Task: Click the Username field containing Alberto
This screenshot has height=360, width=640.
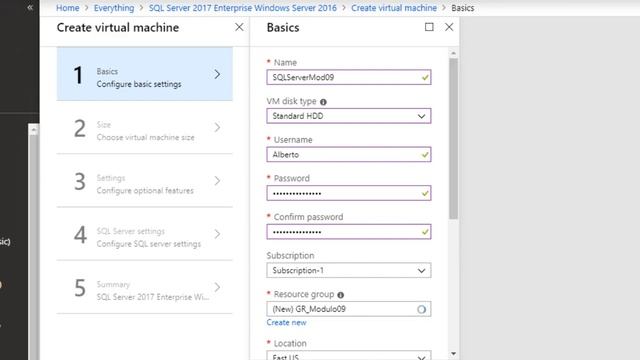Action: pos(349,155)
